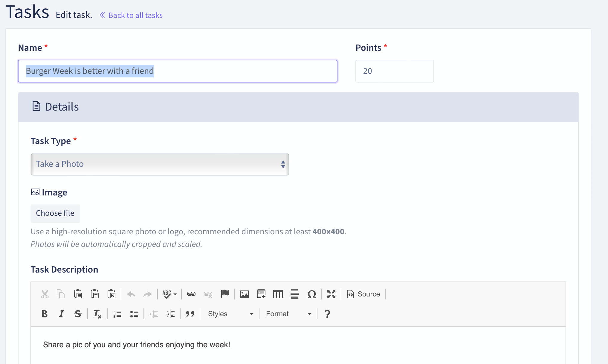This screenshot has width=608, height=364.
Task: Toggle italic formatting
Action: [x=61, y=314]
